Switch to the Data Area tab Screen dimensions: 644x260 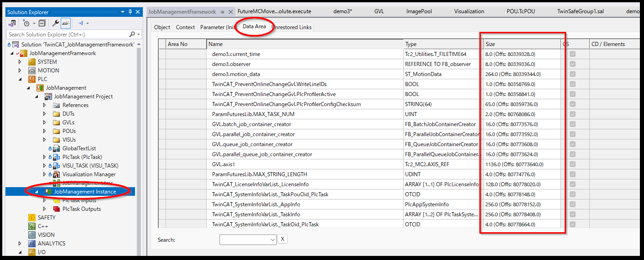(x=254, y=26)
